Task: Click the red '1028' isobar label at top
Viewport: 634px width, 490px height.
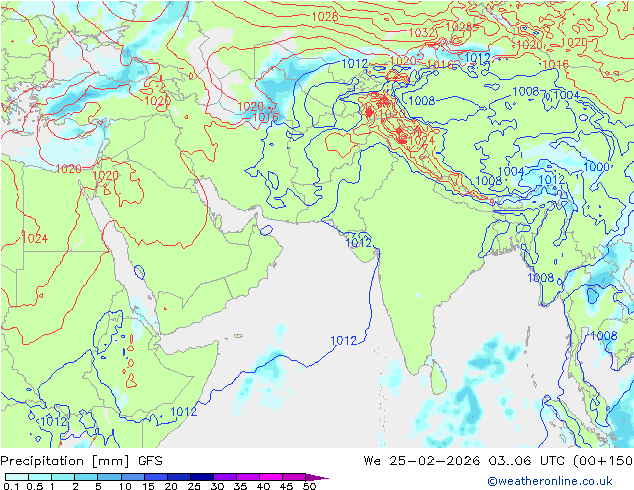Action: [325, 17]
